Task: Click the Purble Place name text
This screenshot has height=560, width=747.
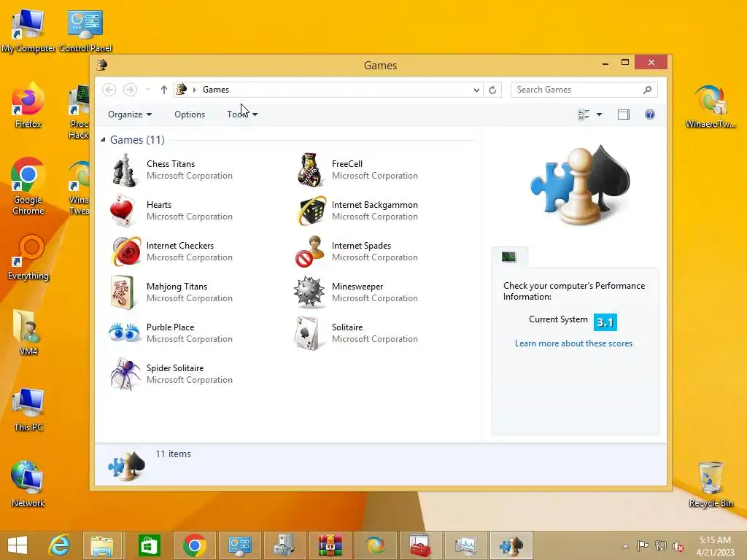Action: pos(170,327)
